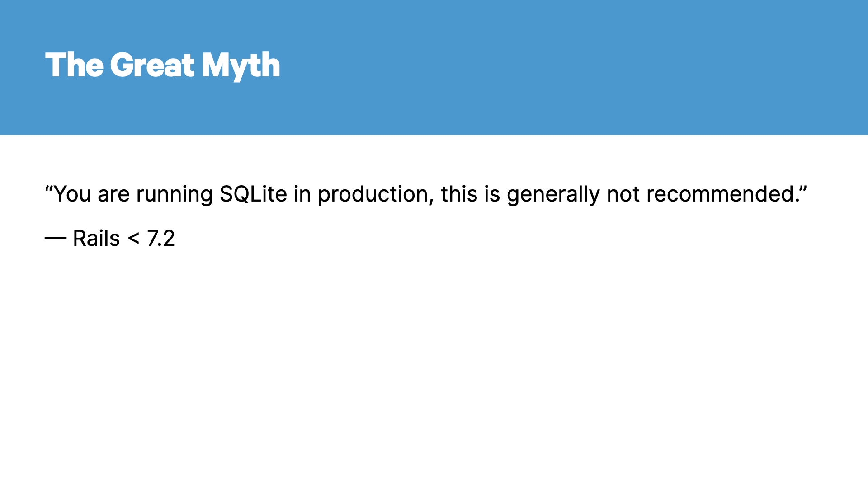Click the word 'recommended' in the quote
Viewport: 868px width, 488px height.
(x=721, y=194)
